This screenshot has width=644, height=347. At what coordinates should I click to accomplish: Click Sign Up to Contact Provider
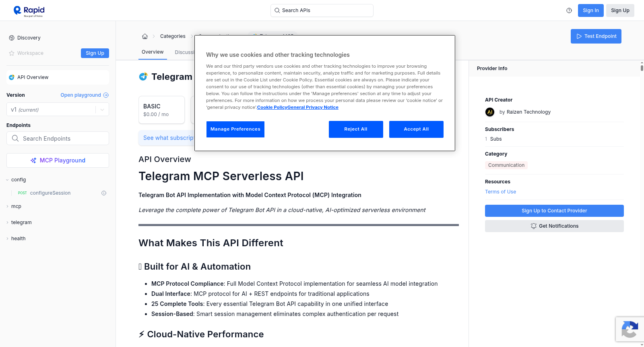[554, 211]
